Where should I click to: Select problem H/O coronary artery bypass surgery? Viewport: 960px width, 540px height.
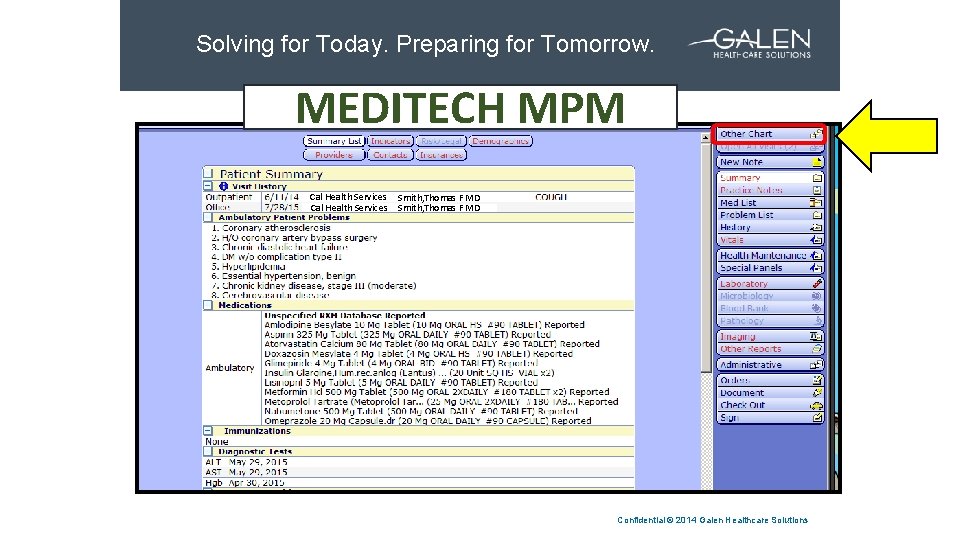[294, 238]
